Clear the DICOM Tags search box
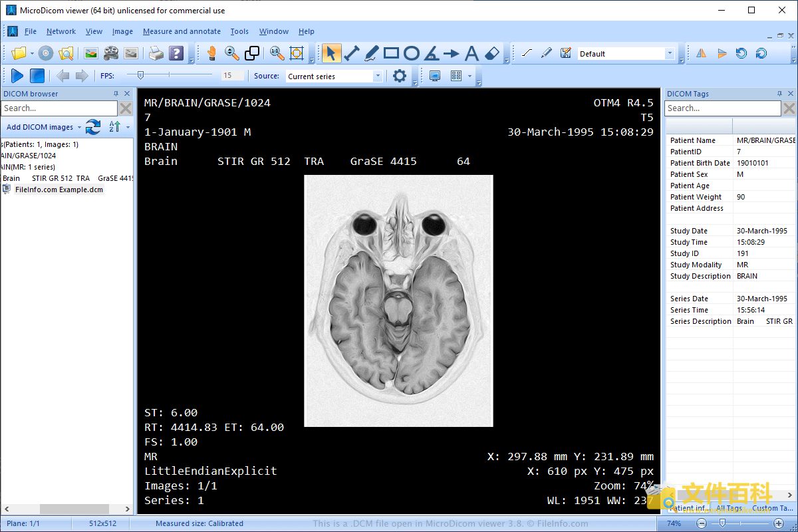The height and width of the screenshot is (532, 798). [x=789, y=108]
